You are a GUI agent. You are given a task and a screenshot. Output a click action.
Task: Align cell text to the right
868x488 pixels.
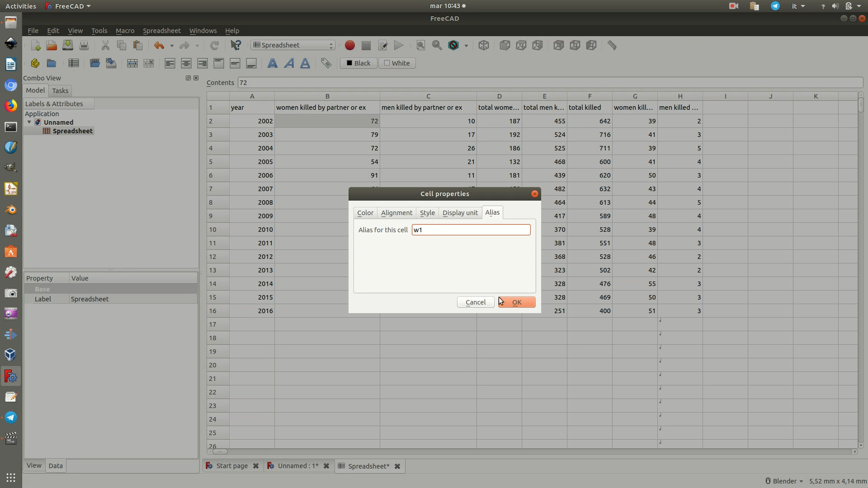pos(203,63)
